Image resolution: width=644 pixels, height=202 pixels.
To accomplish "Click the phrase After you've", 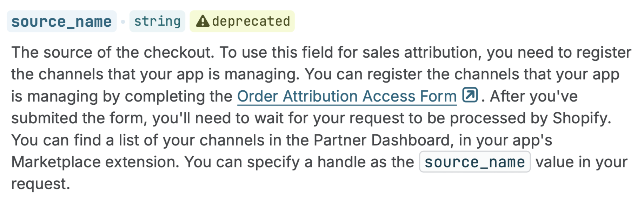I will tap(533, 96).
